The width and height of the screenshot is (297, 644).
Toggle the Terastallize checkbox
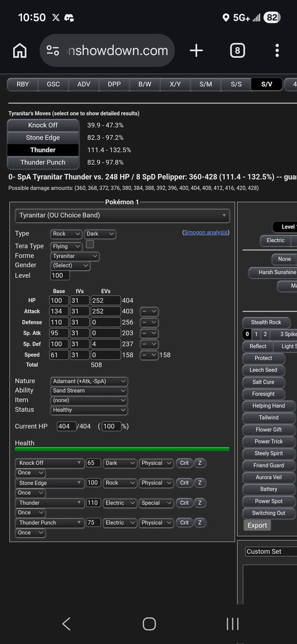click(x=90, y=245)
